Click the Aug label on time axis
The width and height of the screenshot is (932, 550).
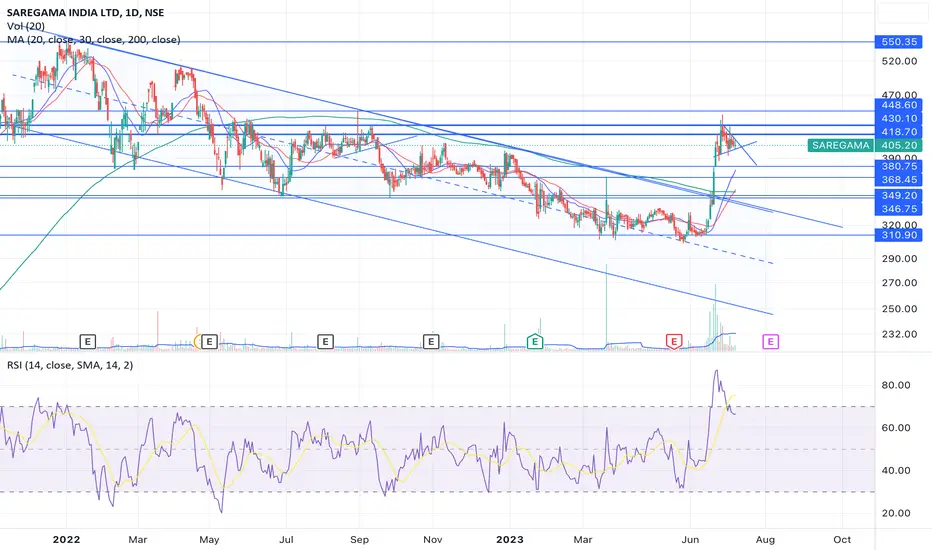(x=765, y=540)
